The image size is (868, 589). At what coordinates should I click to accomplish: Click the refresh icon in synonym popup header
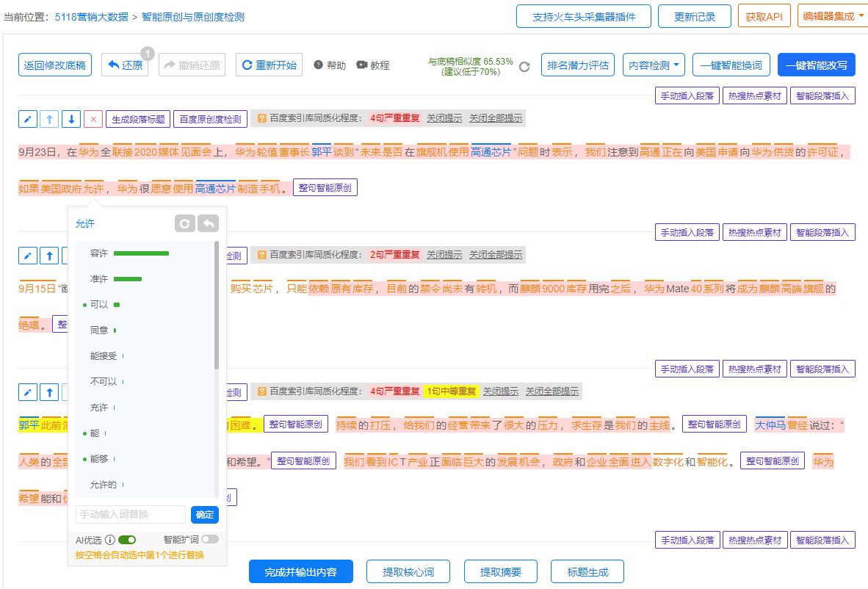click(184, 224)
